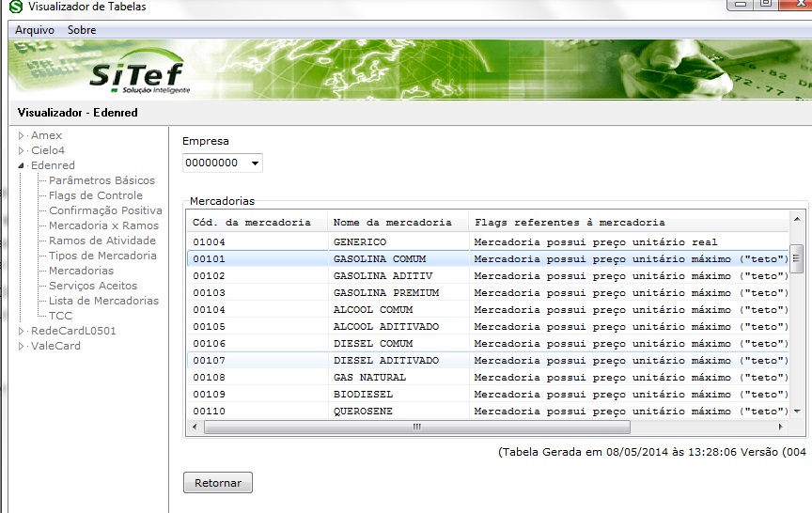Select the TCC tree item

pos(60,316)
